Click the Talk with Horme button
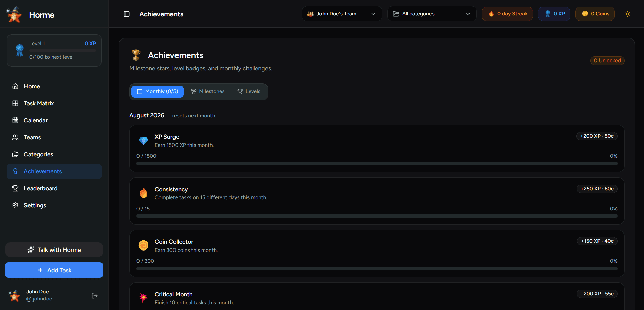The image size is (644, 310). click(54, 250)
